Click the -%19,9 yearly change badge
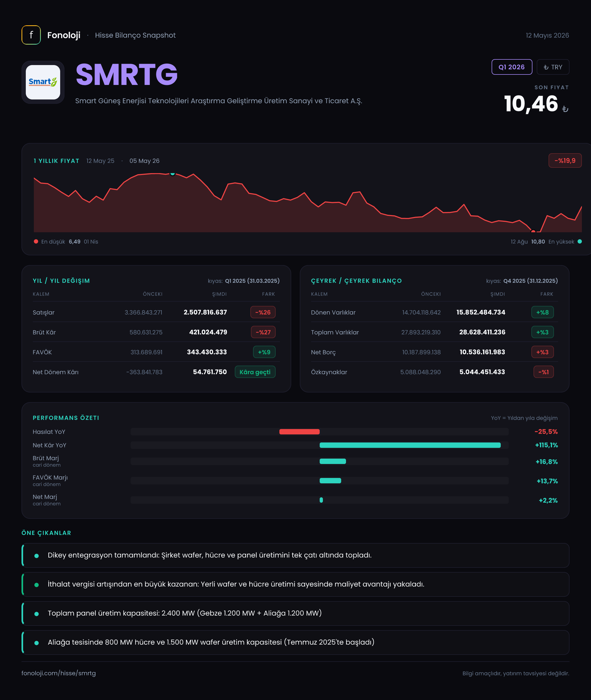 [565, 160]
